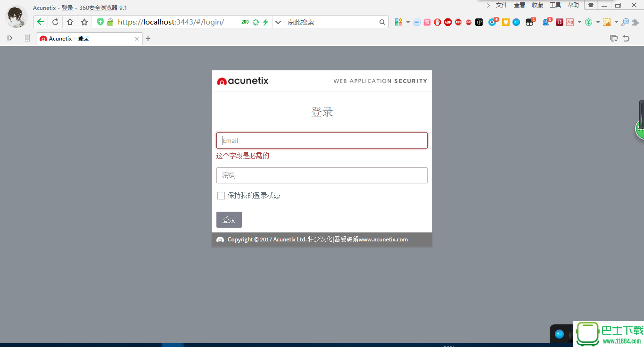The width and height of the screenshot is (644, 347).
Task: Open the 帮助 menu
Action: point(573,5)
